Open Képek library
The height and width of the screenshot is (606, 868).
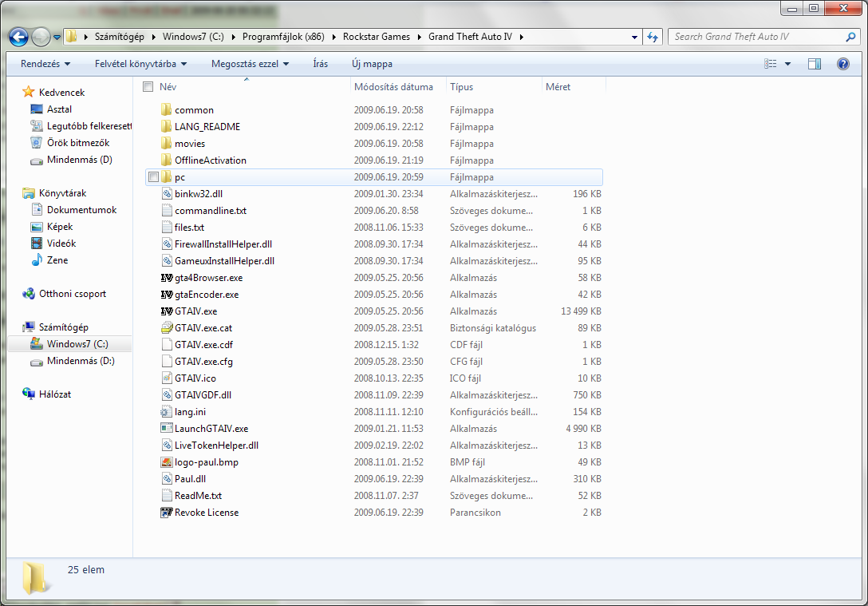[60, 227]
